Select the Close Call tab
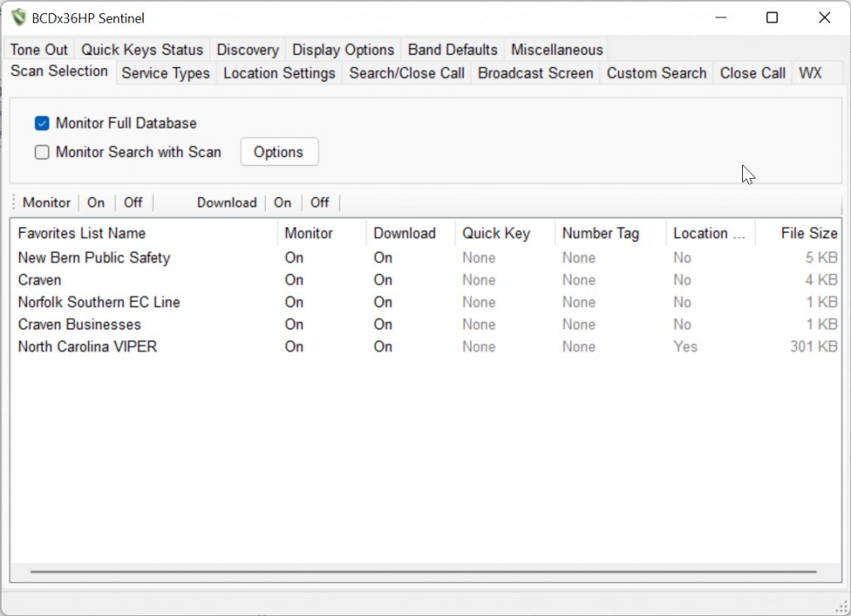 (x=752, y=73)
